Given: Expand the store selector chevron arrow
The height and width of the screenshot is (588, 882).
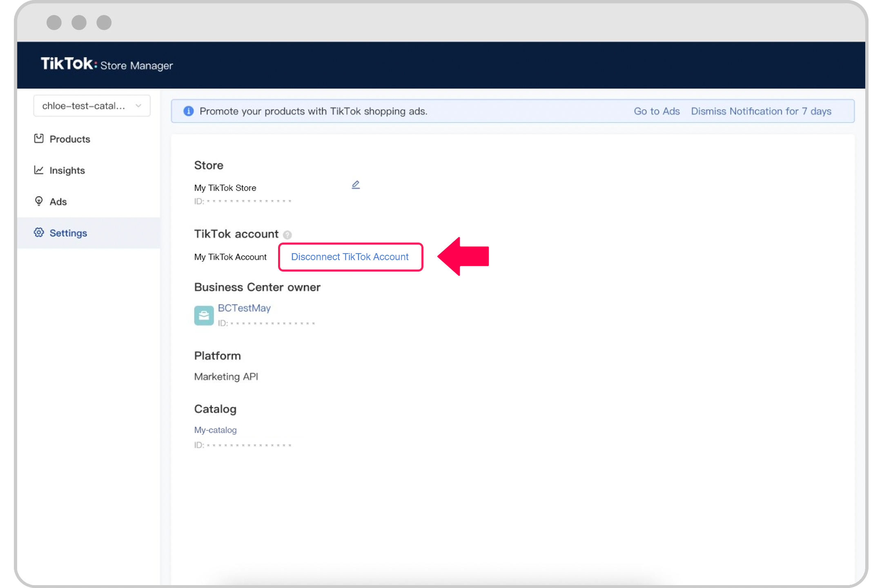Looking at the screenshot, I should coord(138,106).
